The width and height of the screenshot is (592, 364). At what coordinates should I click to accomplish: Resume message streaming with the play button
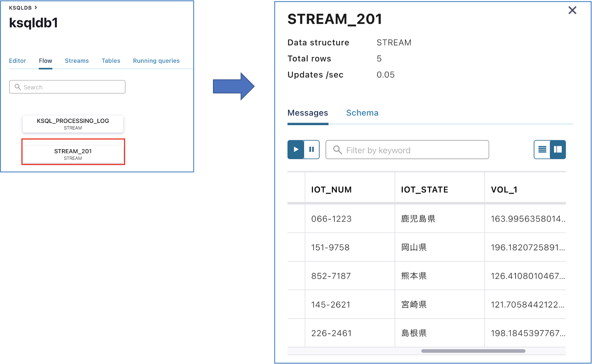296,150
